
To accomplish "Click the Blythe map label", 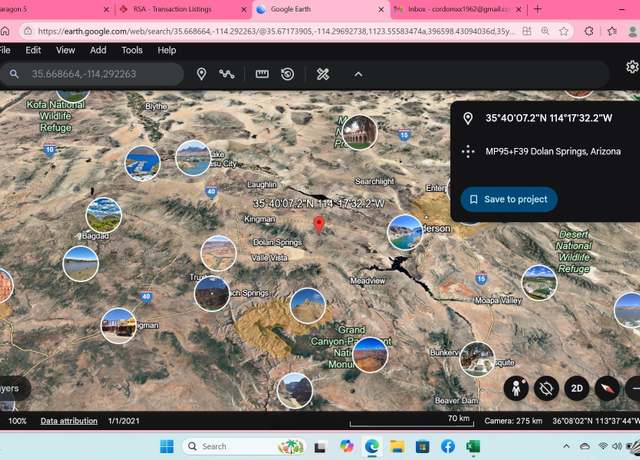I will (x=156, y=106).
